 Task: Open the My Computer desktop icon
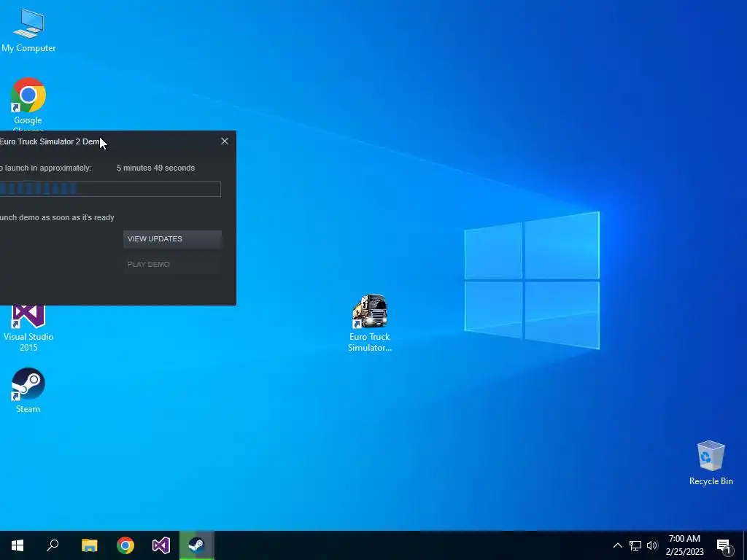click(28, 31)
